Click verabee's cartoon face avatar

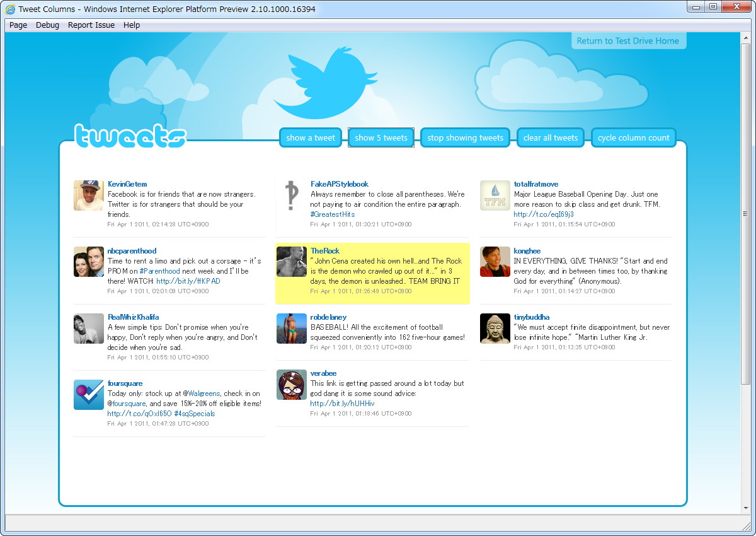pyautogui.click(x=291, y=384)
